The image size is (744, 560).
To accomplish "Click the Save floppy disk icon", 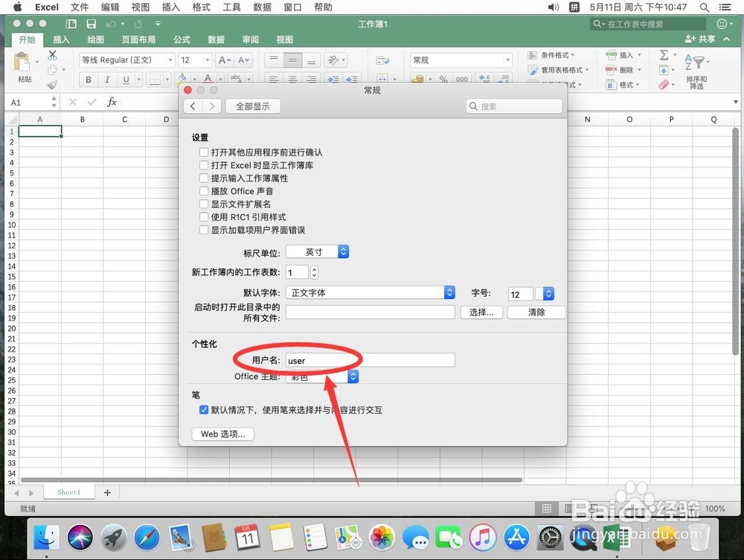I will [91, 24].
